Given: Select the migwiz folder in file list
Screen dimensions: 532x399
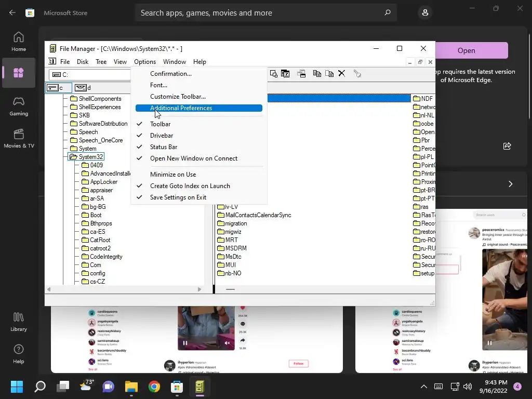Looking at the screenshot, I should [x=229, y=232].
